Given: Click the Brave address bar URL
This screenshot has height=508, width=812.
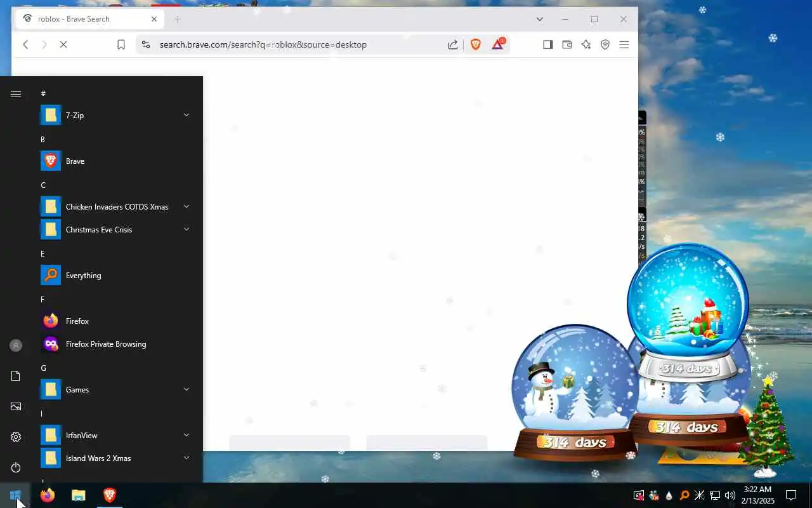Looking at the screenshot, I should tap(263, 44).
